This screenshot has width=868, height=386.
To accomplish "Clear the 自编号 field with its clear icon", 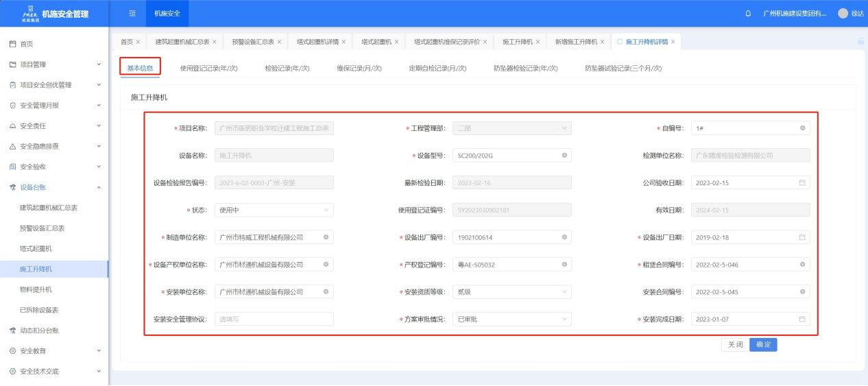I will [802, 128].
